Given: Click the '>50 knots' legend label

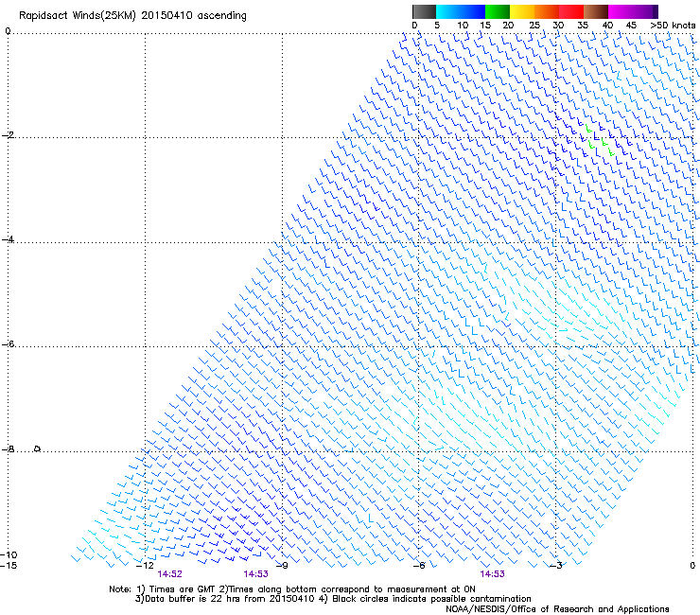Looking at the screenshot, I should [x=673, y=26].
